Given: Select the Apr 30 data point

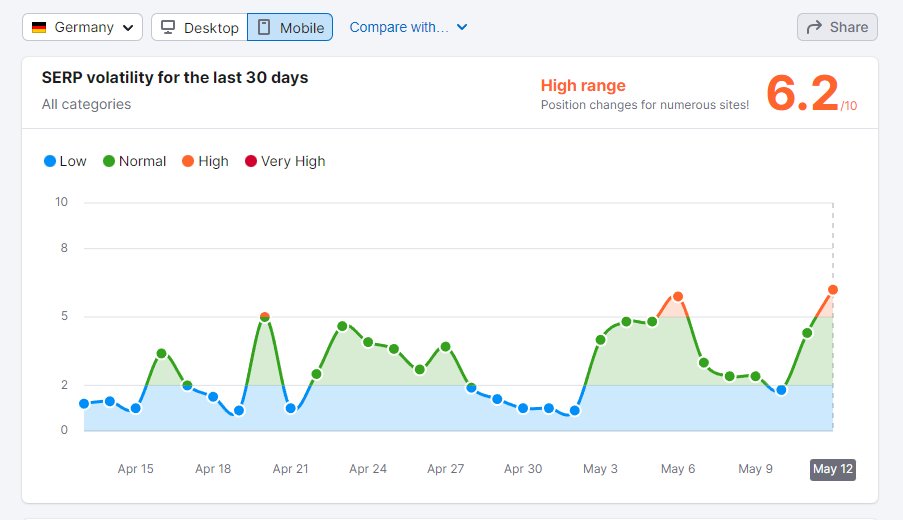Looking at the screenshot, I should point(523,408).
